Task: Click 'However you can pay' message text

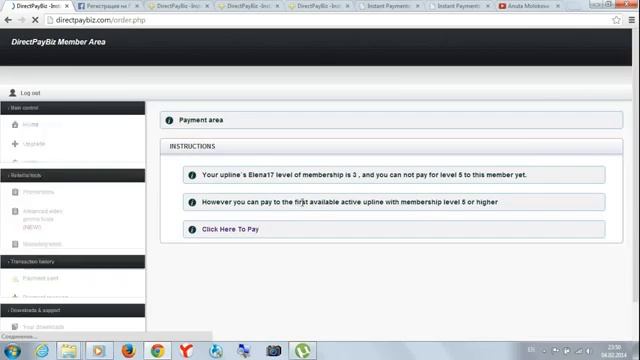Action: [350, 202]
